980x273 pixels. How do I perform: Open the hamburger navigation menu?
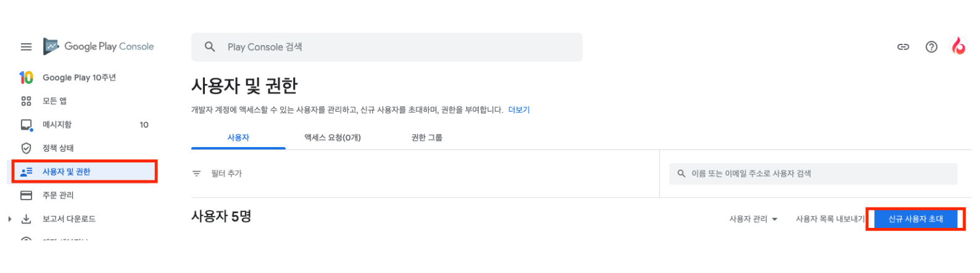[x=26, y=47]
